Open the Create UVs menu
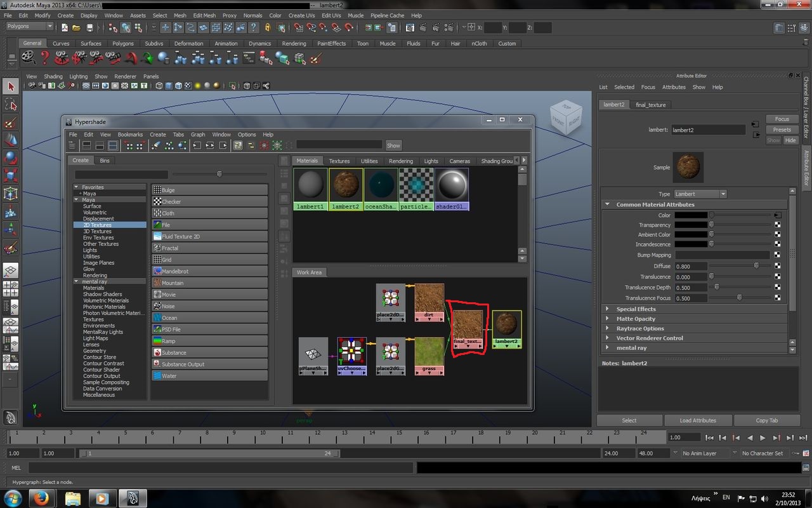Image resolution: width=812 pixels, height=508 pixels. (301, 15)
